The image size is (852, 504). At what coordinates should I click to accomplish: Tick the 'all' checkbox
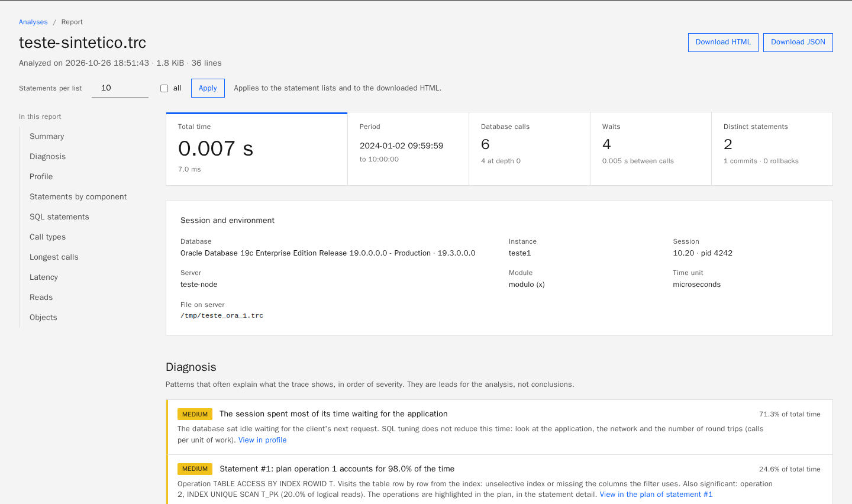[164, 88]
